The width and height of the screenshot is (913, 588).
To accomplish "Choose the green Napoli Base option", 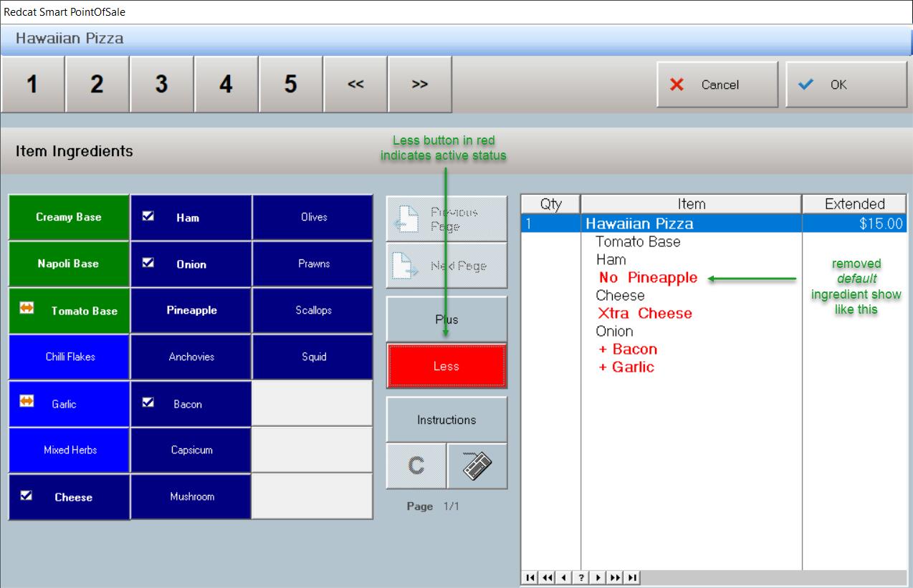I will pos(69,264).
